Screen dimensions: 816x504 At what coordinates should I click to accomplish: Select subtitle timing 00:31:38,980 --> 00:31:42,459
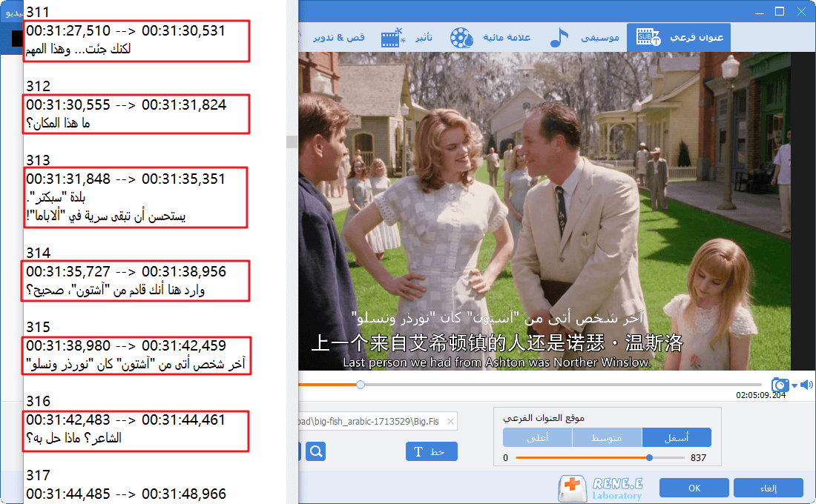126,346
